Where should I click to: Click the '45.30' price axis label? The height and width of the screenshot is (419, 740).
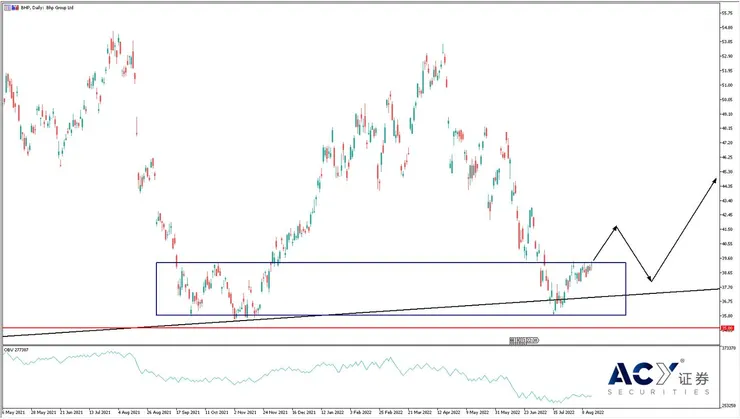[x=727, y=172]
